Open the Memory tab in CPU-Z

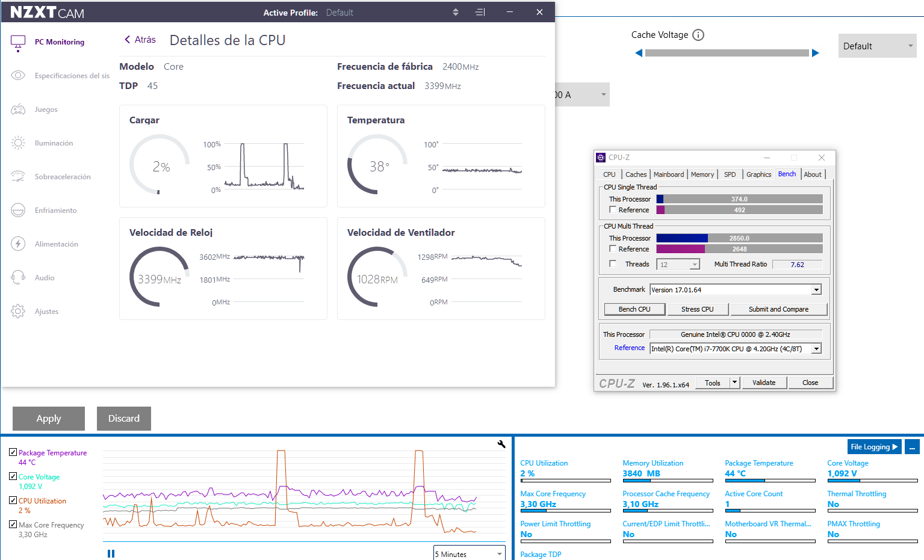click(x=702, y=174)
